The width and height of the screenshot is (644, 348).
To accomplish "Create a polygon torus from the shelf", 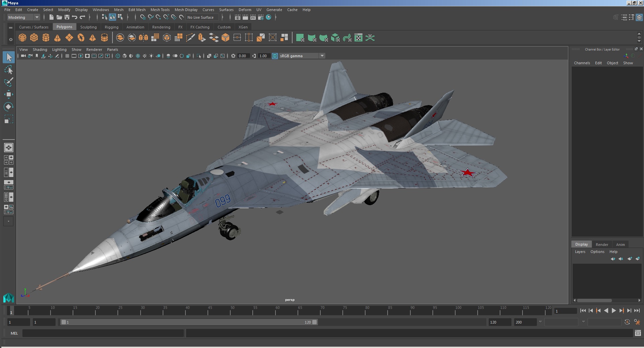I will 81,38.
